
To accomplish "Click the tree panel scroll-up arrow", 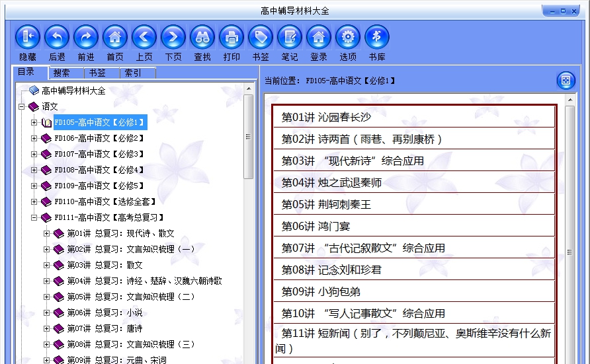I will point(248,89).
